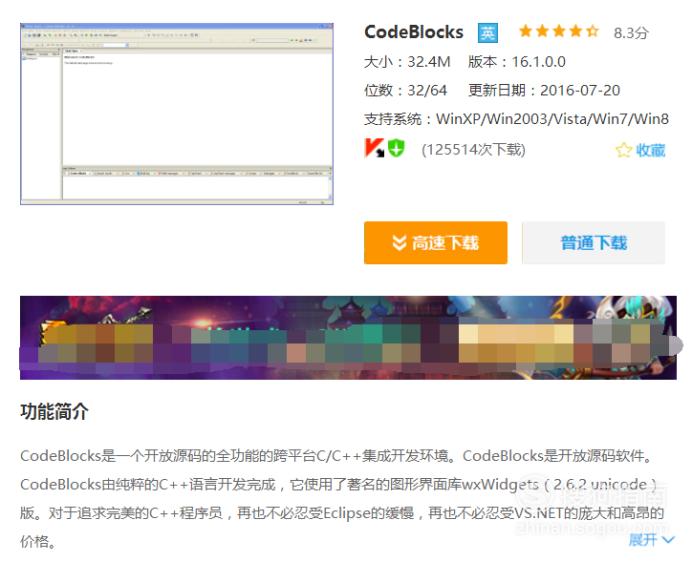Click the 普通下载 button
Image resolution: width=692 pixels, height=562 pixels.
pyautogui.click(x=594, y=243)
